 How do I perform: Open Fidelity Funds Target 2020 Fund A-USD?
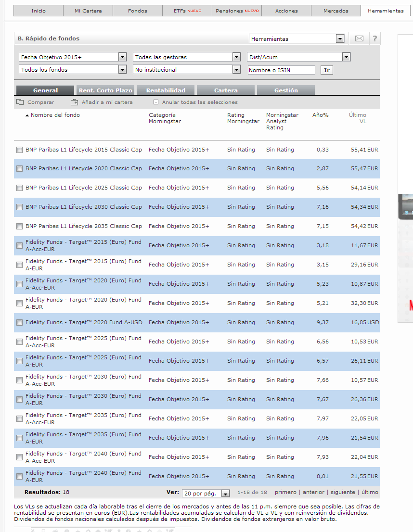tap(84, 322)
